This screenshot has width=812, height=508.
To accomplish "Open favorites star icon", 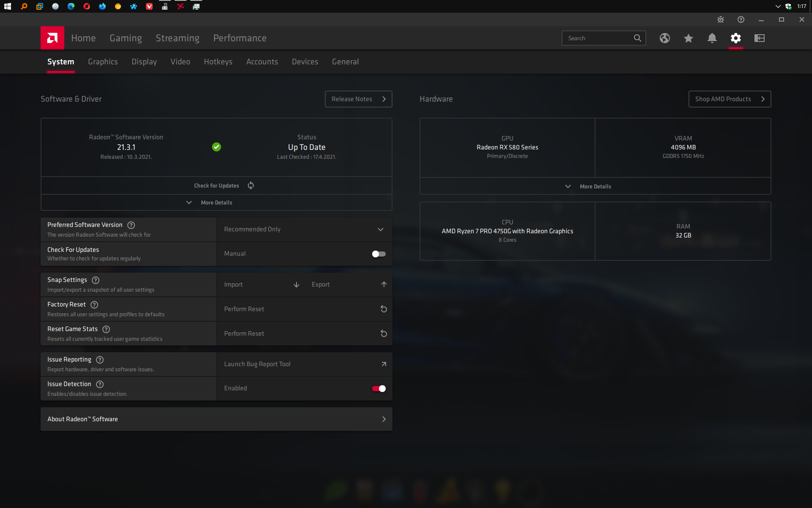I will [x=688, y=38].
